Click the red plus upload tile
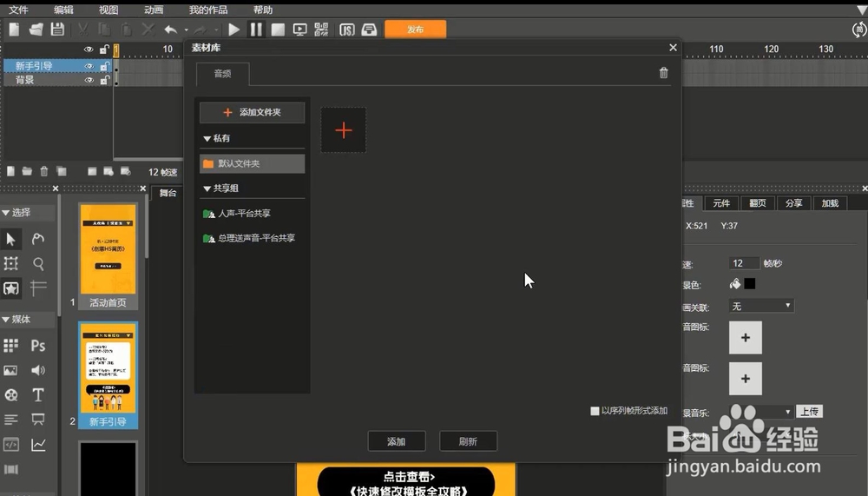The width and height of the screenshot is (868, 496). pos(343,130)
